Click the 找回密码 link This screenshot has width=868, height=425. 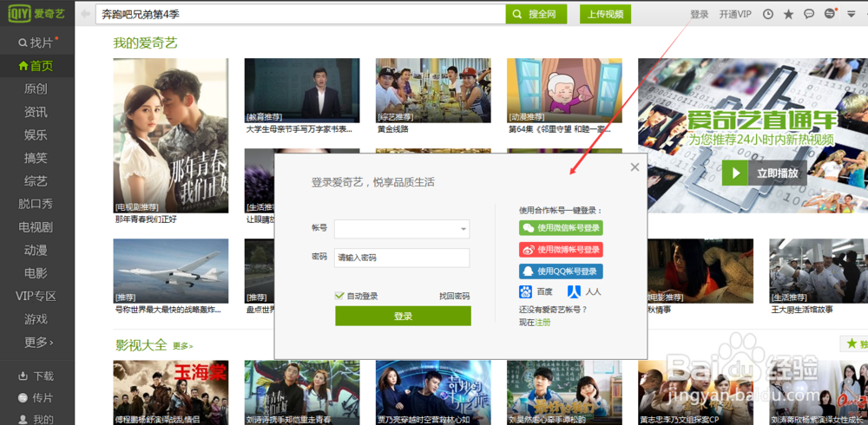455,296
